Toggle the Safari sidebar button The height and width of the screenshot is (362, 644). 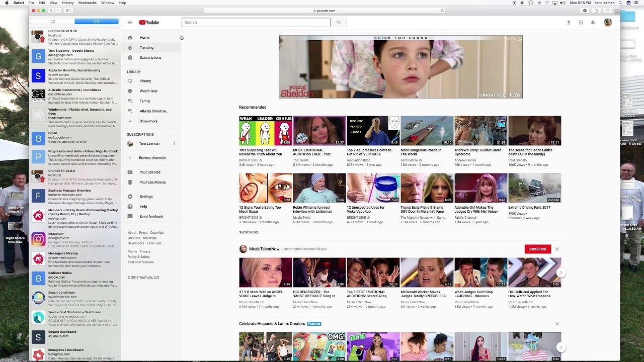pyautogui.click(x=68, y=11)
